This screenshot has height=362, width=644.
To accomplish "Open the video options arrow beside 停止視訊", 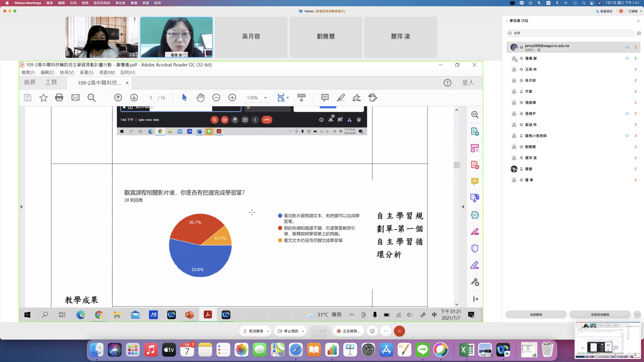I will (303, 331).
